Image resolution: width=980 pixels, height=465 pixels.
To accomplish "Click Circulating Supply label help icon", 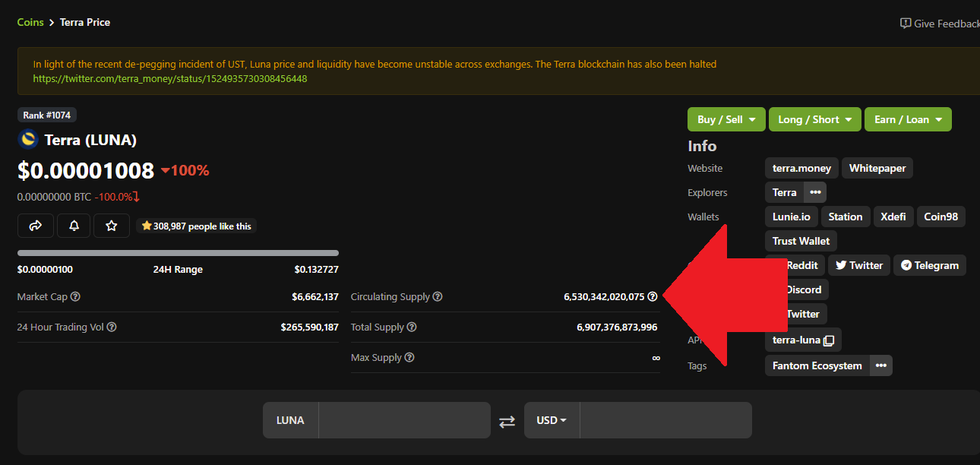I will coord(438,297).
